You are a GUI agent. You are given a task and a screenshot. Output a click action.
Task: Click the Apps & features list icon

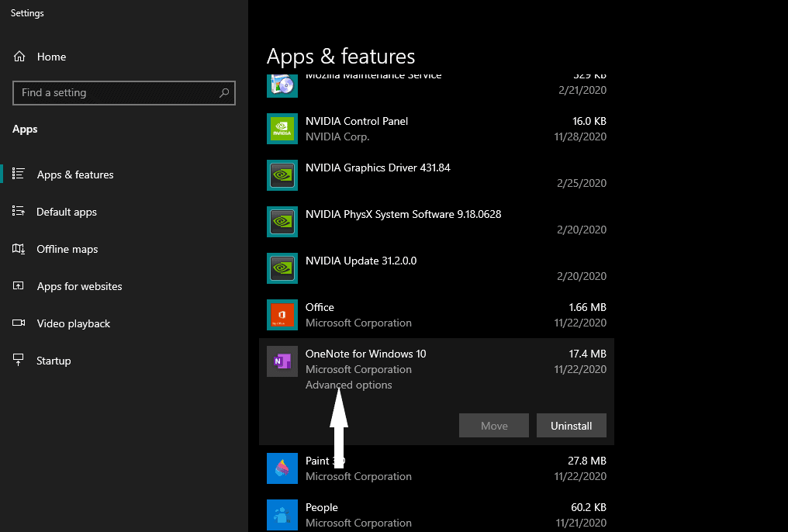point(18,174)
